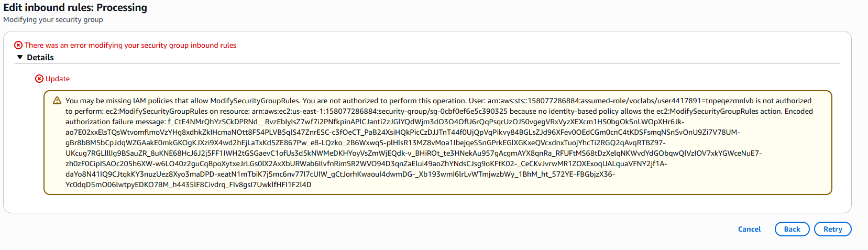Toggle the Details section label
The width and height of the screenshot is (868, 250).
(x=40, y=58)
